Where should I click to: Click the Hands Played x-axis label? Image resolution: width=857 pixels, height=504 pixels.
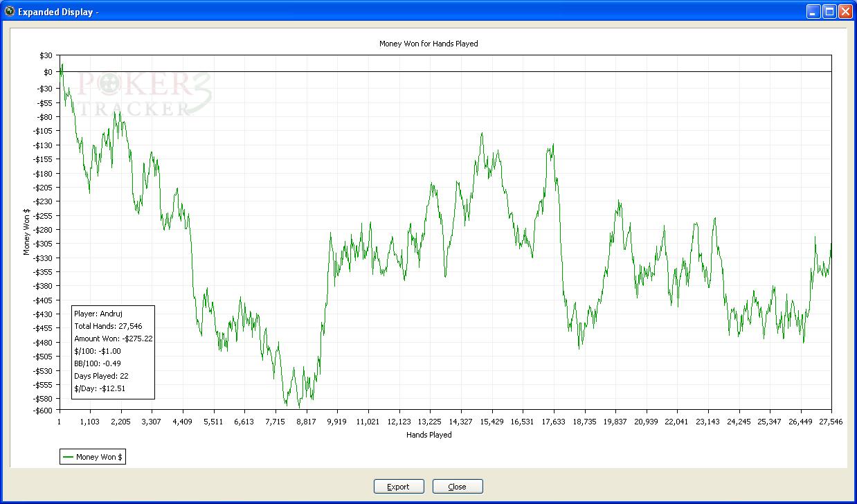[429, 435]
